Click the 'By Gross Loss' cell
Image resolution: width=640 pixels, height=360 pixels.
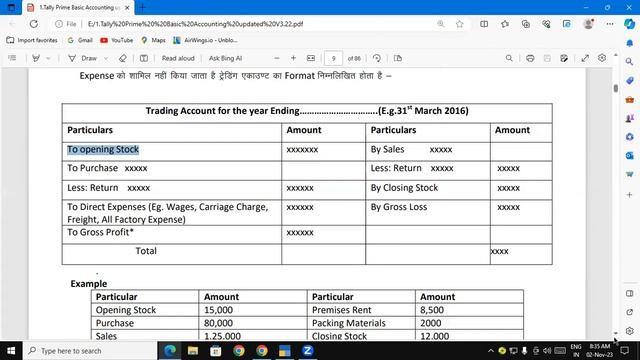pyautogui.click(x=428, y=212)
